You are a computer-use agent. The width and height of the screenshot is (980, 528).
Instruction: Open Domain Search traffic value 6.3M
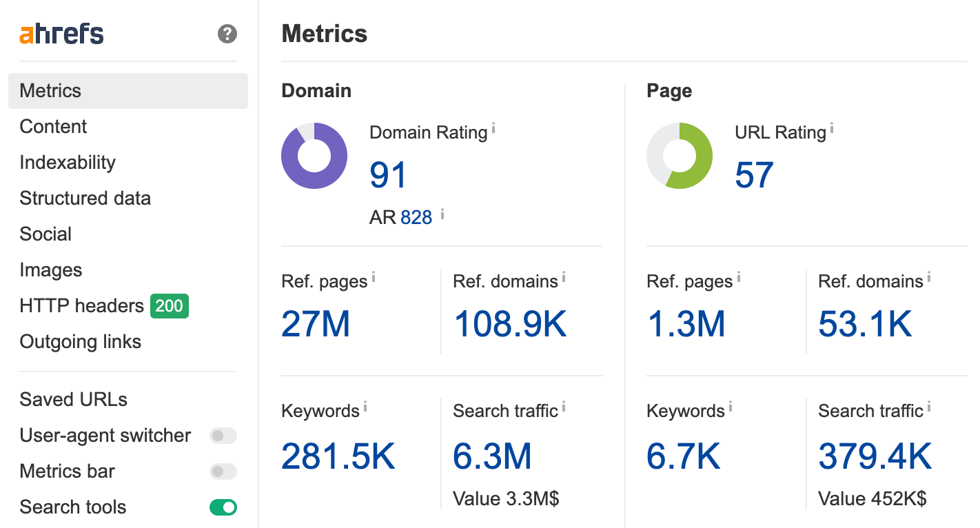click(493, 456)
